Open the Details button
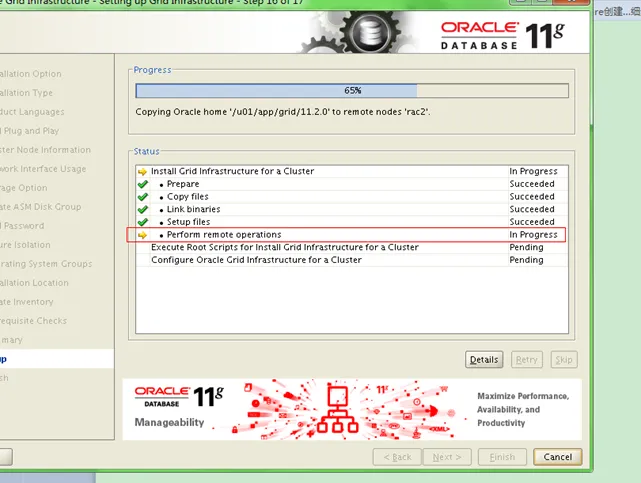Screen dimensions: 641x483 coord(484,360)
